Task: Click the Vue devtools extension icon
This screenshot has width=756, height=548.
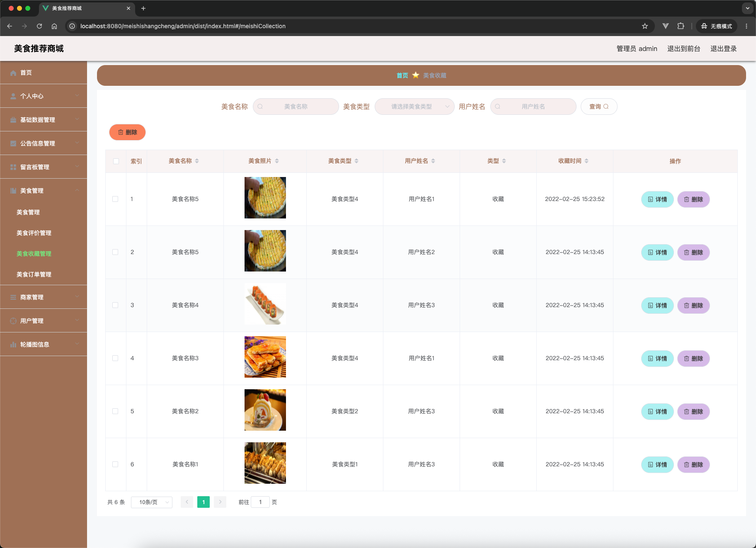Action: [666, 26]
